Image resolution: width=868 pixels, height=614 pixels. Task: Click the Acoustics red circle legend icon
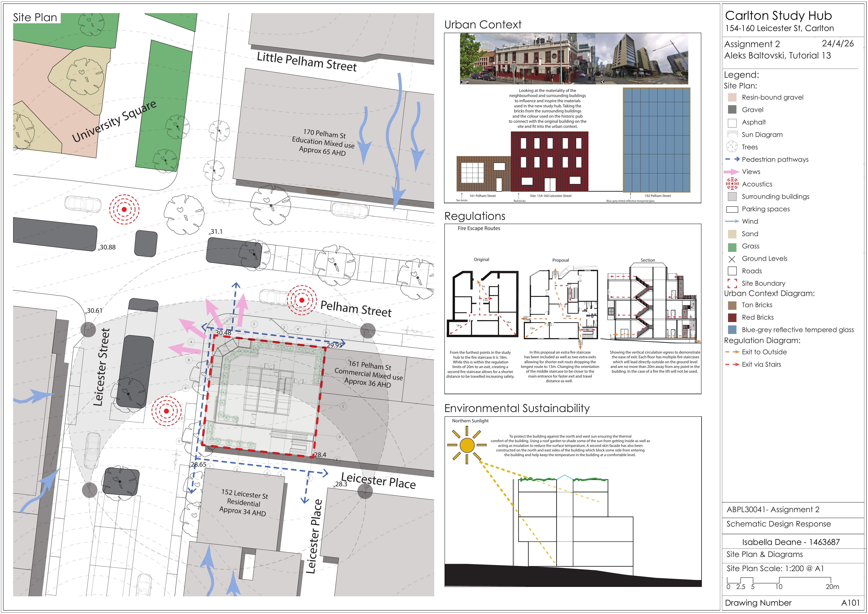tap(732, 184)
